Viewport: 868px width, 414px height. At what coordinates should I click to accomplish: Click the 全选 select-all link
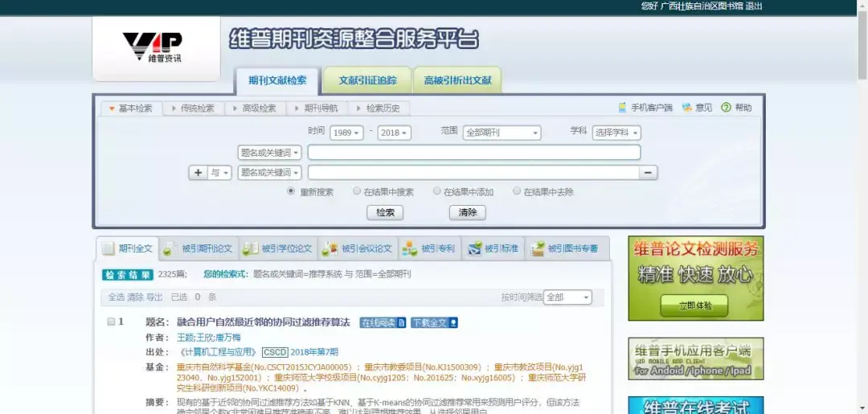(x=117, y=297)
